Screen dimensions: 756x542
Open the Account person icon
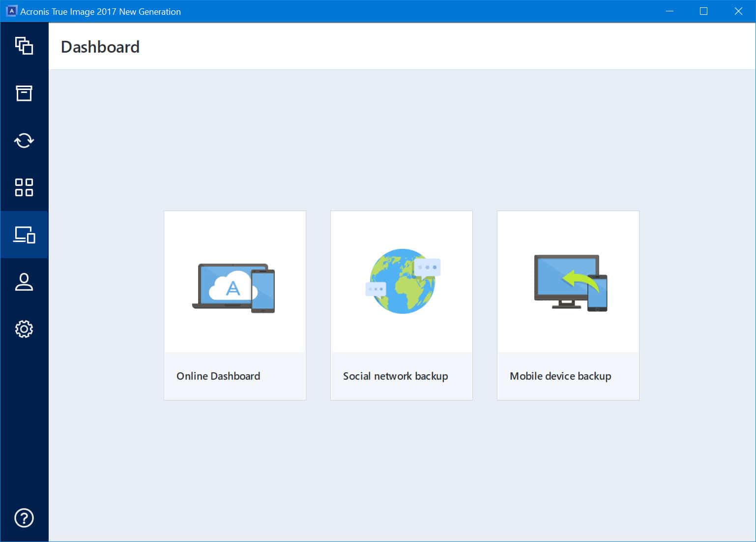pyautogui.click(x=24, y=282)
